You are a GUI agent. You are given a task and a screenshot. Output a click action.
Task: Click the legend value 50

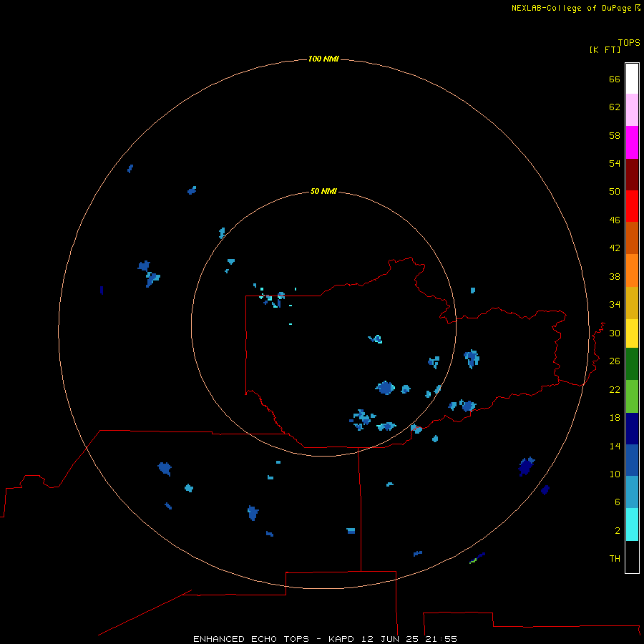(x=615, y=191)
